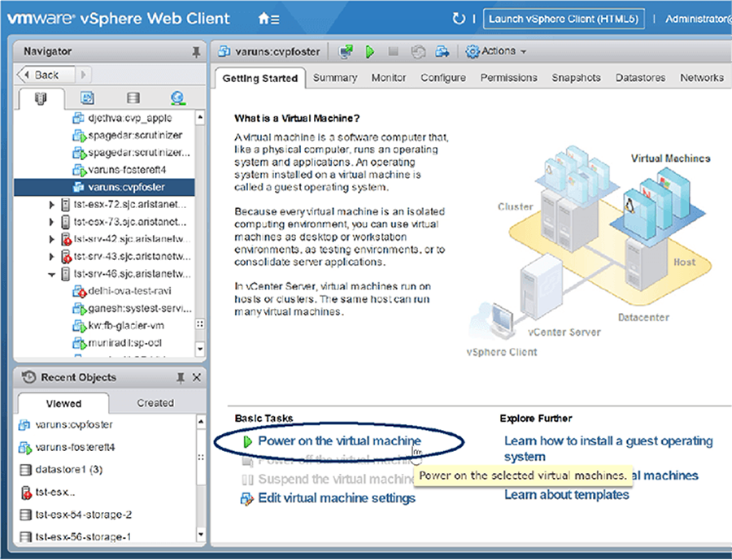Select varuns-fostereft4 in Navigator tree

pos(127,170)
